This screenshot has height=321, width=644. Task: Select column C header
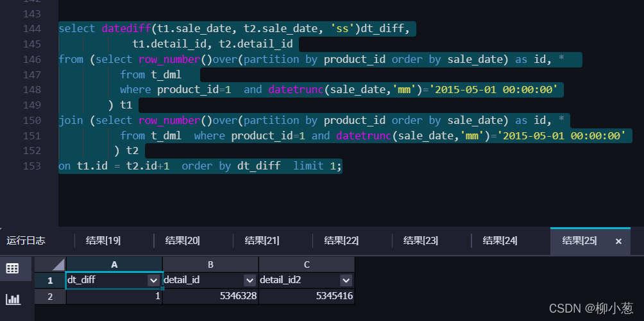point(307,265)
